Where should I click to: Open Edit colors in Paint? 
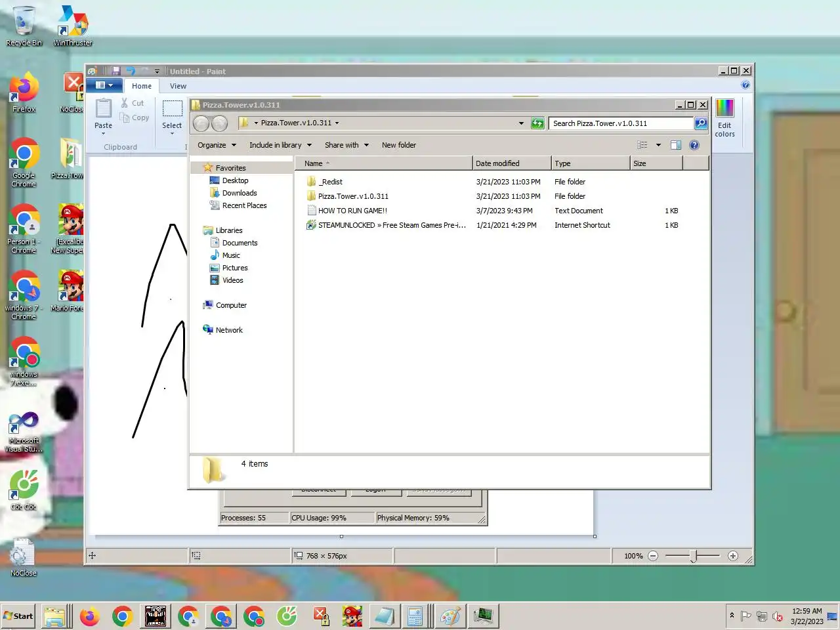[x=724, y=118]
